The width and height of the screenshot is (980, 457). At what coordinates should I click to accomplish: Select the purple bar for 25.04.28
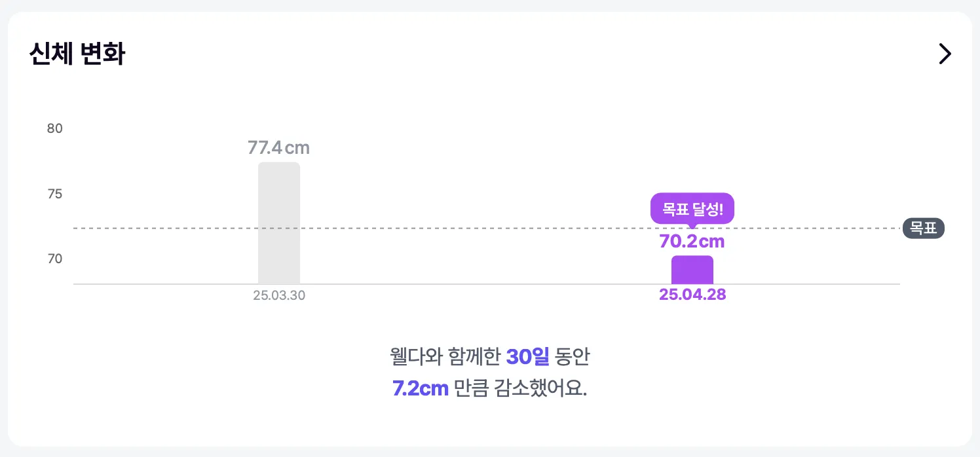click(692, 270)
